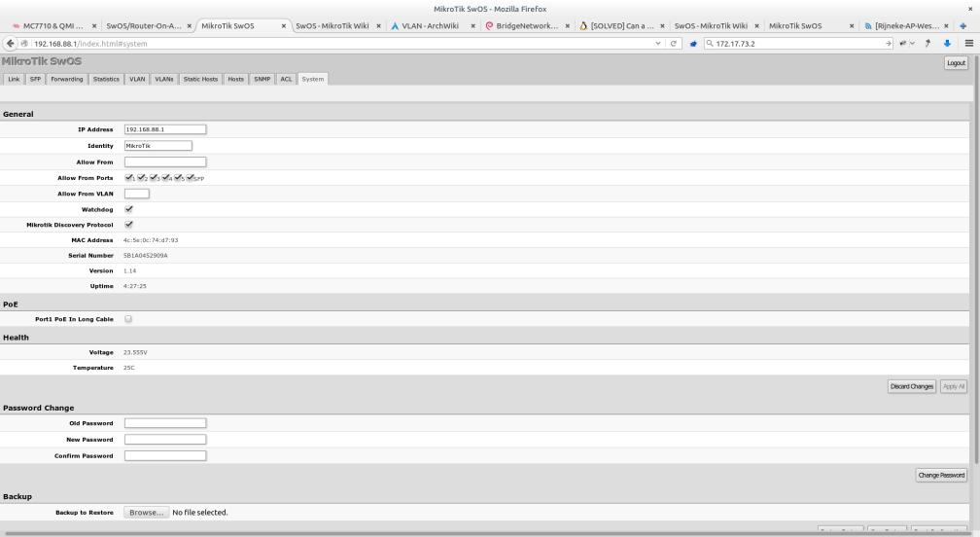Toggle Allow From Ports checkbox 1

pos(128,178)
